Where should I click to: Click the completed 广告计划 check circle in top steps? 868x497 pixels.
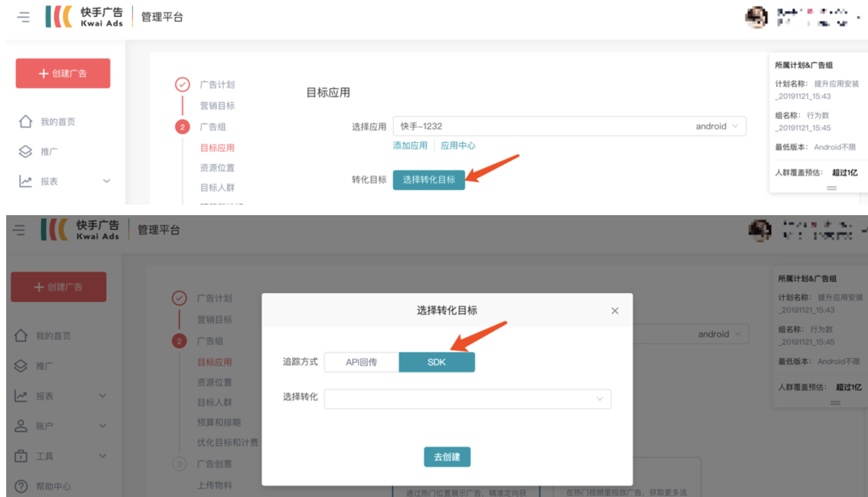(182, 84)
